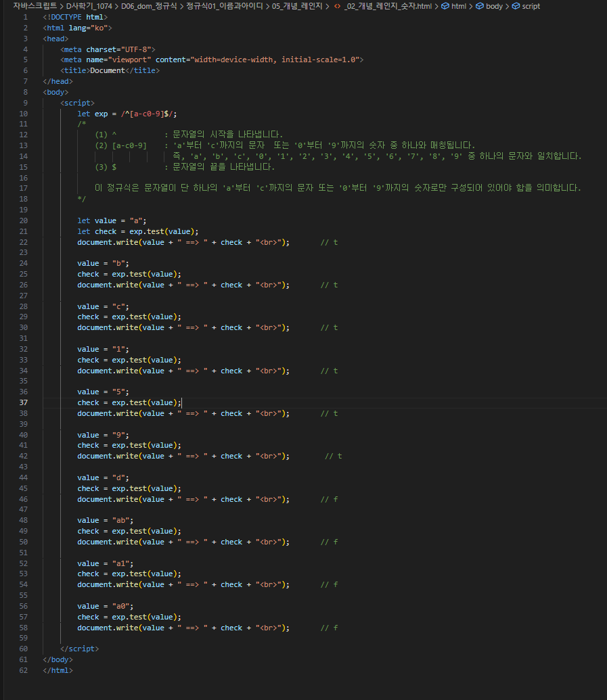The height and width of the screenshot is (700, 607).
Task: Select the script breadcrumb symbol label
Action: click(x=531, y=6)
